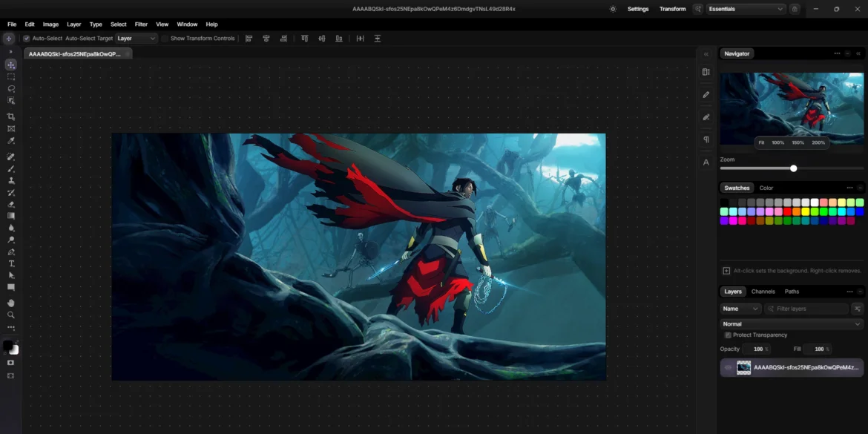Select the Frame tool
The height and width of the screenshot is (434, 868).
(x=10, y=128)
